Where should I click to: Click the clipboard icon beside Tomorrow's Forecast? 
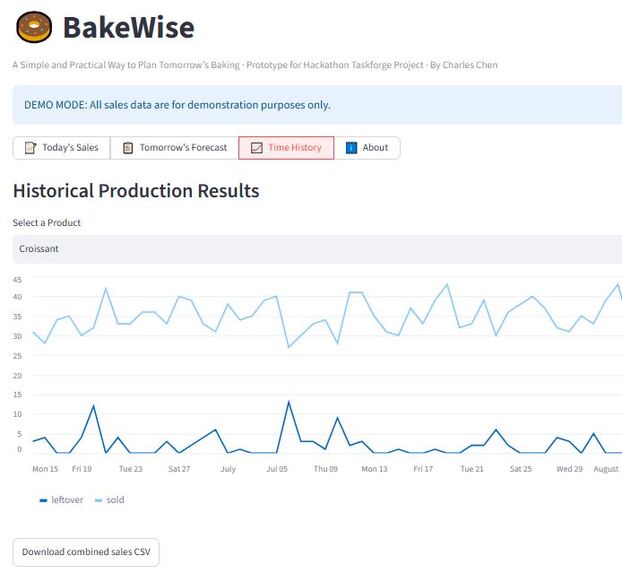pyautogui.click(x=128, y=148)
